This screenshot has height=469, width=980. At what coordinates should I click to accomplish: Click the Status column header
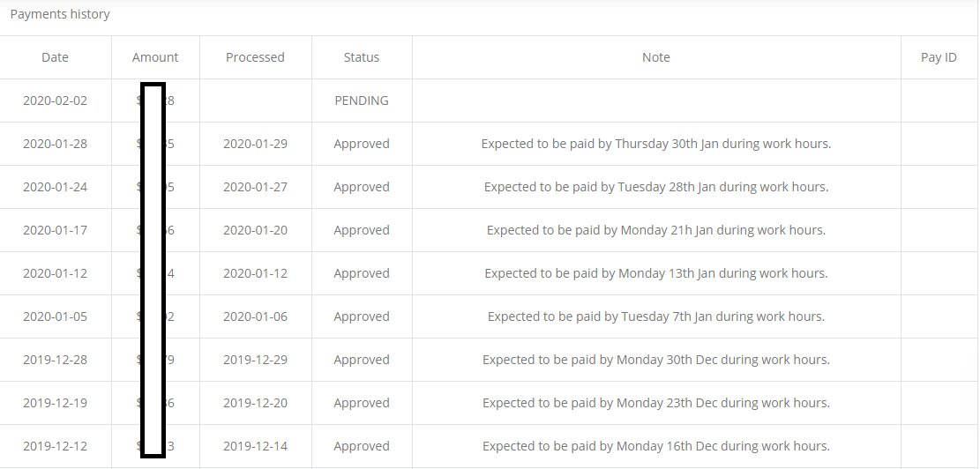pos(362,57)
